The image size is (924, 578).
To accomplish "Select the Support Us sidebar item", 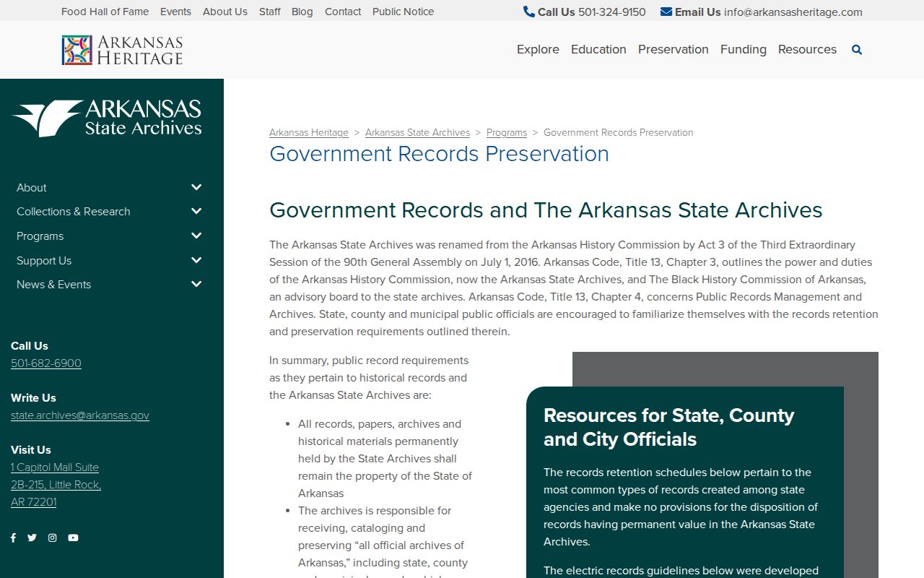I will (44, 260).
